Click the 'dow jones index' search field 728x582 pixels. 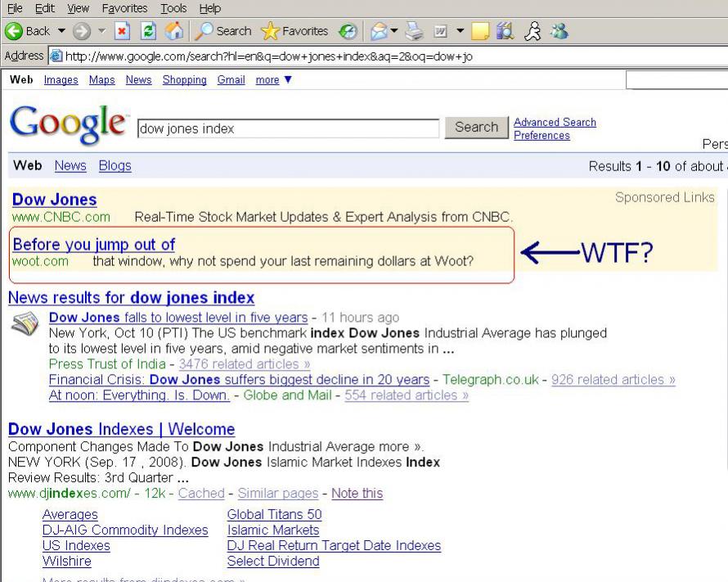287,129
